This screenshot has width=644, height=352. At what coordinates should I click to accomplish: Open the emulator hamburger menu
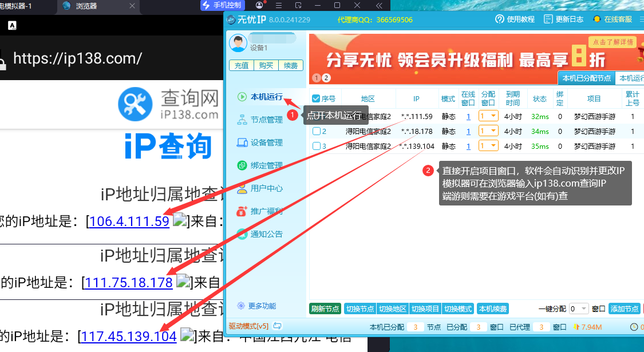click(279, 5)
